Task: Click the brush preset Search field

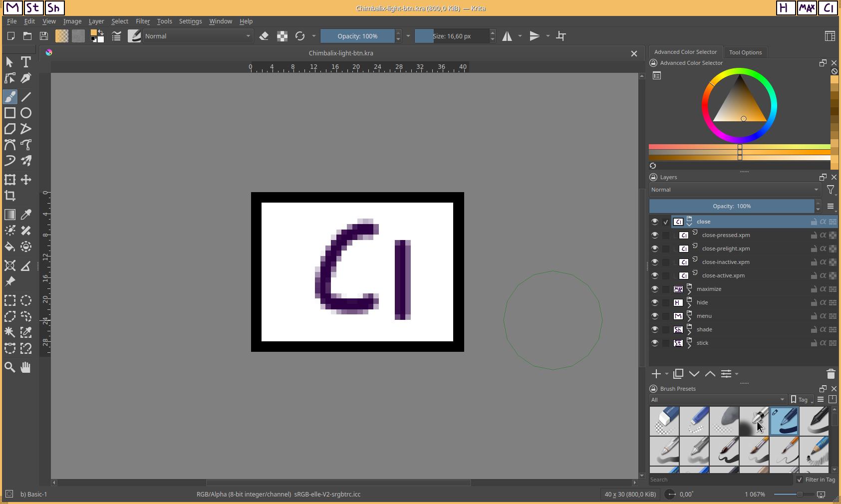Action: [x=720, y=480]
